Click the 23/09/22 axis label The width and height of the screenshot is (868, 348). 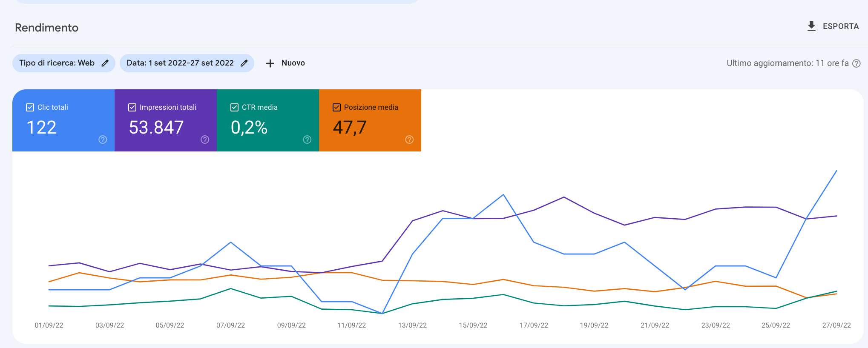pos(716,325)
